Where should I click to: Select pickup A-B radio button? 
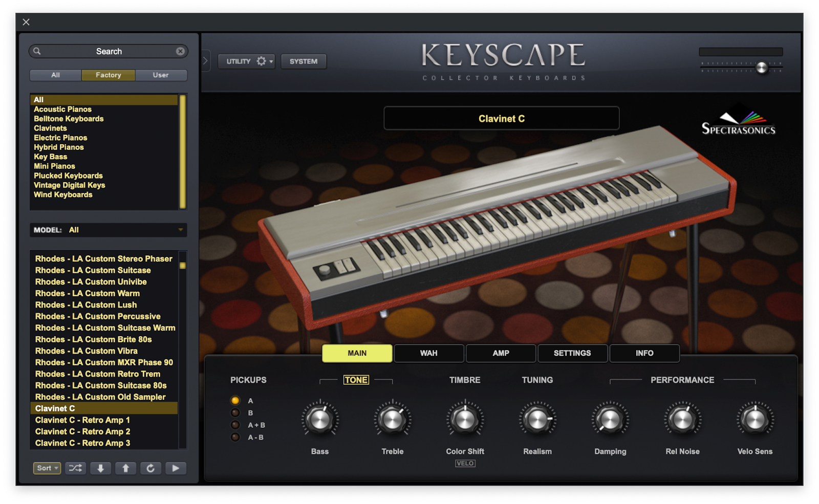tap(235, 437)
